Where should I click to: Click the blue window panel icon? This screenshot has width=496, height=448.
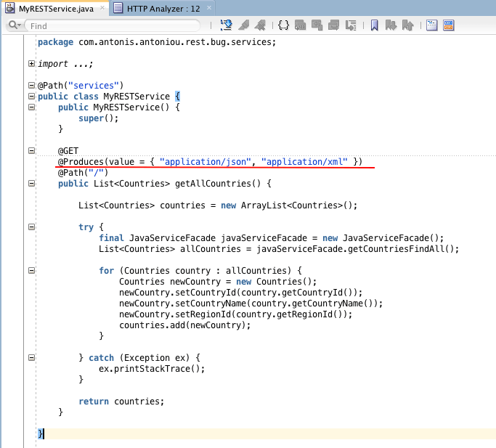pyautogui.click(x=432, y=25)
